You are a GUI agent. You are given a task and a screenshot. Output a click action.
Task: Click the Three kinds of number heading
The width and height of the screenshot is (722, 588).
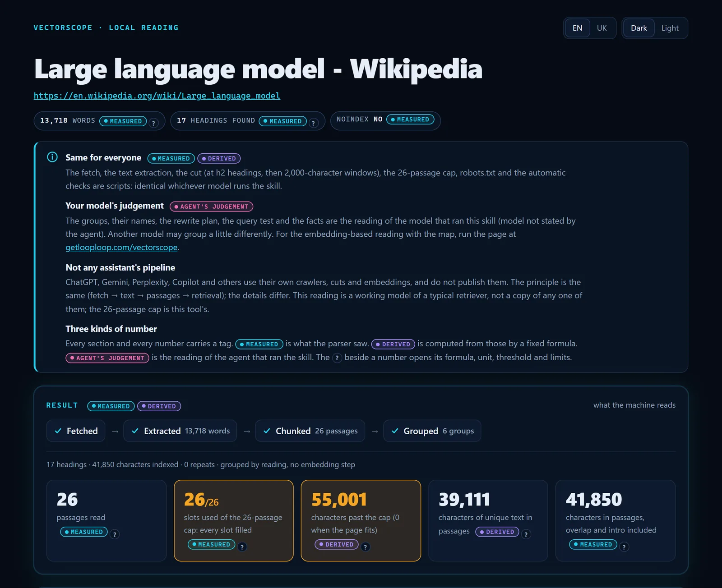click(111, 329)
